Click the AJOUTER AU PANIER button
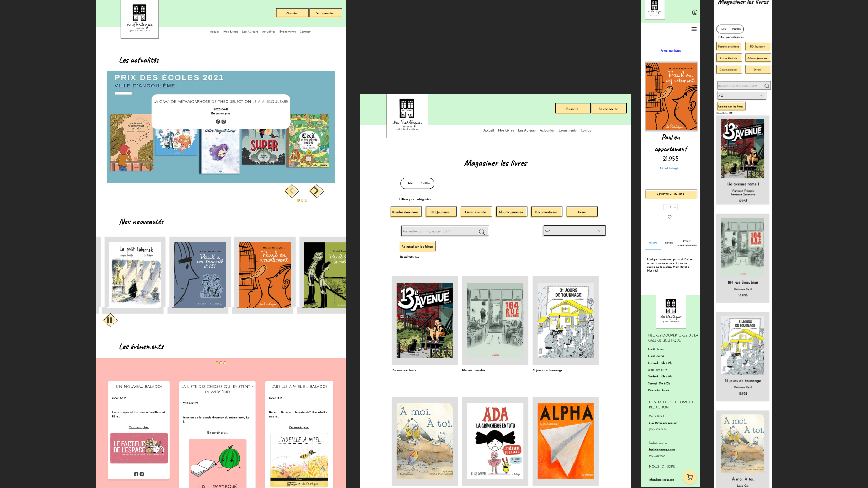This screenshot has height=488, width=868. coord(671,194)
